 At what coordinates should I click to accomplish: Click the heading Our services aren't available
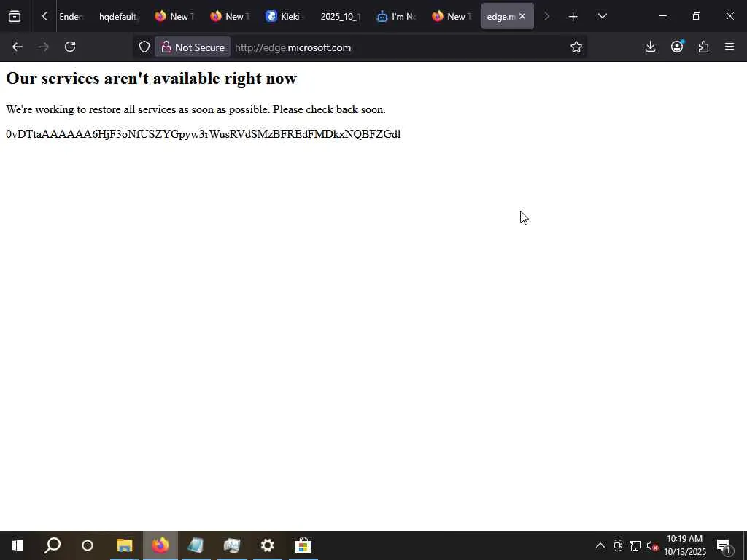[x=152, y=79]
